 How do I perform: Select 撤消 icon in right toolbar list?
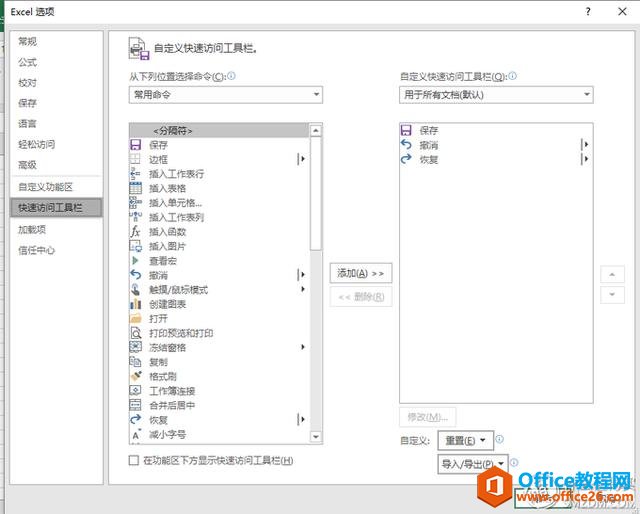406,145
